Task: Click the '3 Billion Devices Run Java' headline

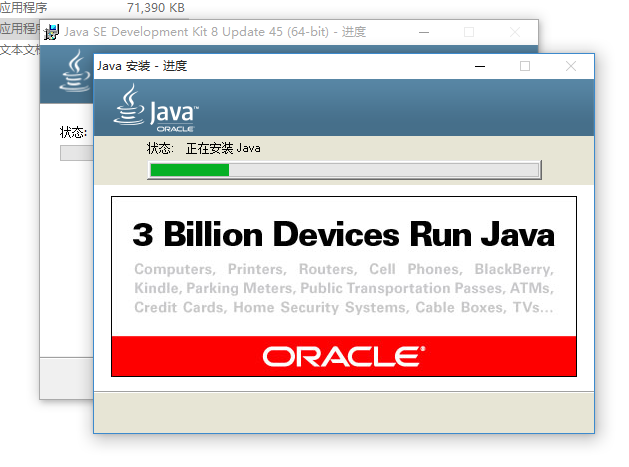Action: point(343,234)
